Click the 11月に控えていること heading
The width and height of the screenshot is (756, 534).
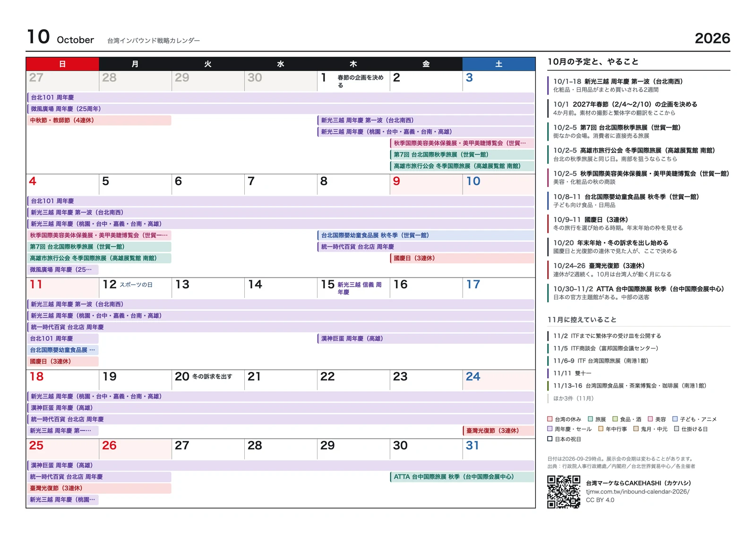[582, 320]
